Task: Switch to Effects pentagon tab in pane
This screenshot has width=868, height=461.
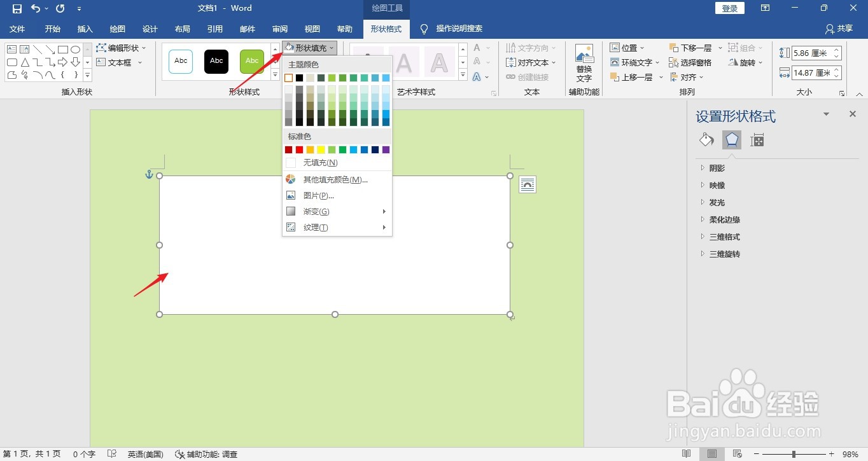Action: (x=732, y=140)
